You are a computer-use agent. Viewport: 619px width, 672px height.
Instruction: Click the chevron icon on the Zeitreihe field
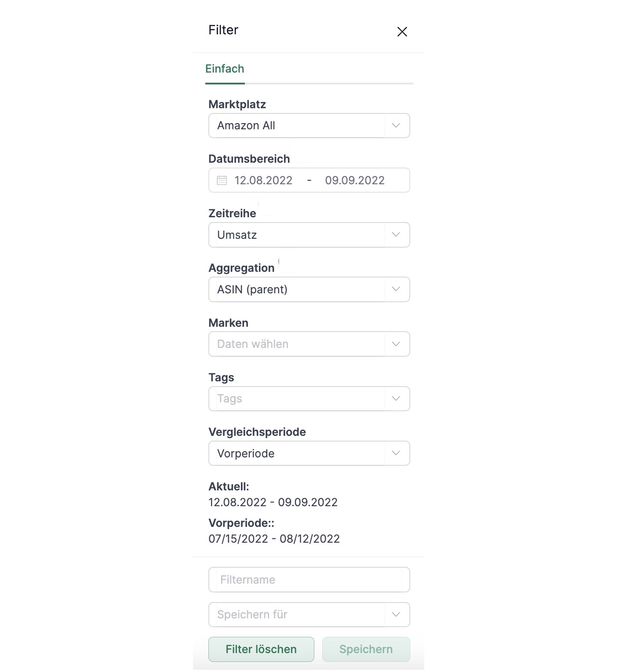tap(396, 235)
